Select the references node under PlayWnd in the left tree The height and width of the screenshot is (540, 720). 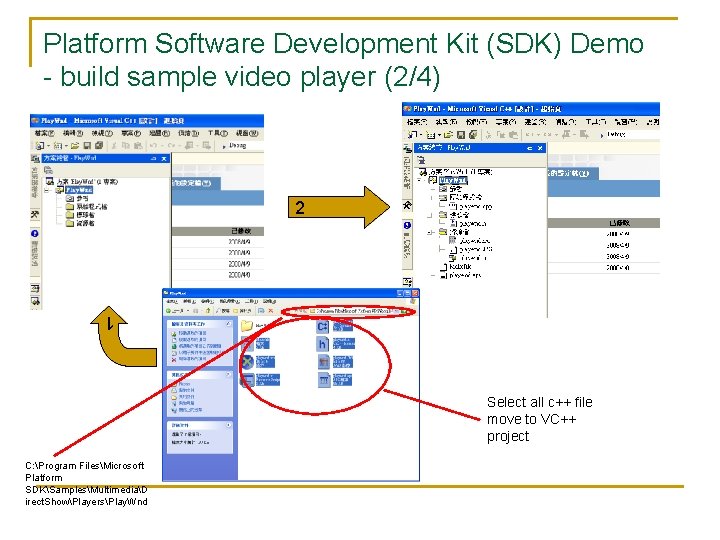pos(77,198)
